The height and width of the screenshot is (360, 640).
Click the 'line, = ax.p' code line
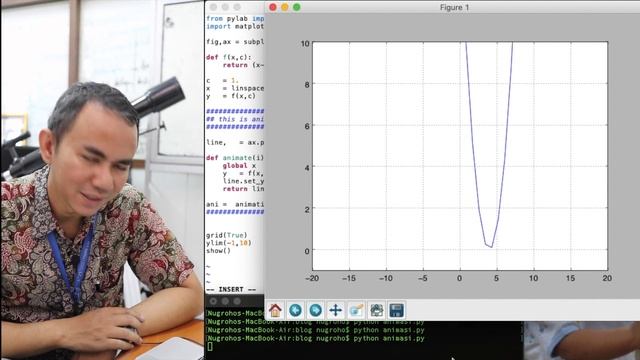pyautogui.click(x=235, y=142)
